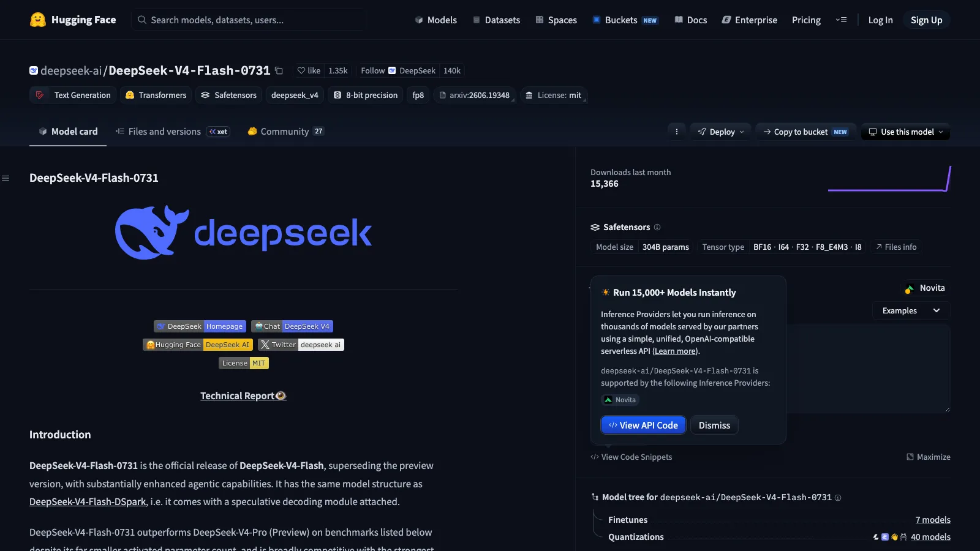Copy the model name with copy icon

pyautogui.click(x=279, y=70)
